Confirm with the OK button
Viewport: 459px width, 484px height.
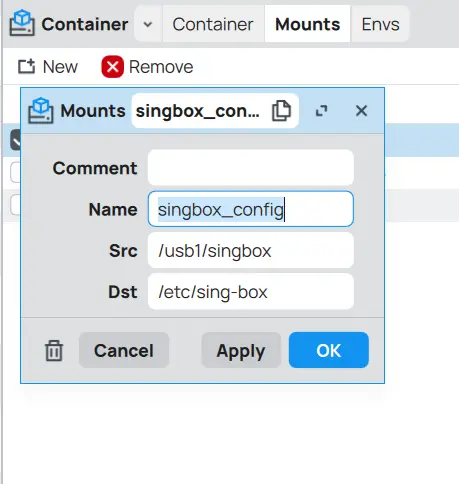coord(329,350)
